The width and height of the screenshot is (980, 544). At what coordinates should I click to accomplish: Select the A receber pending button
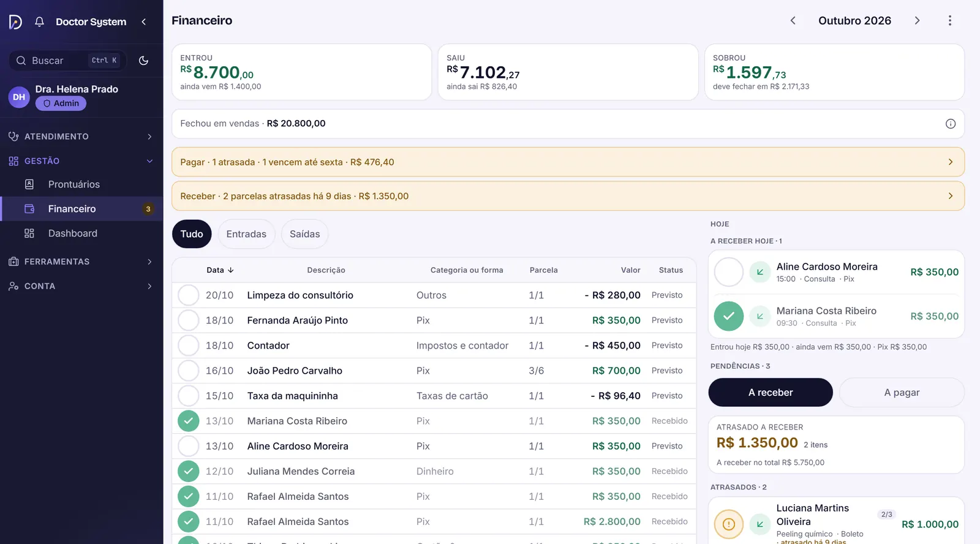coord(771,392)
